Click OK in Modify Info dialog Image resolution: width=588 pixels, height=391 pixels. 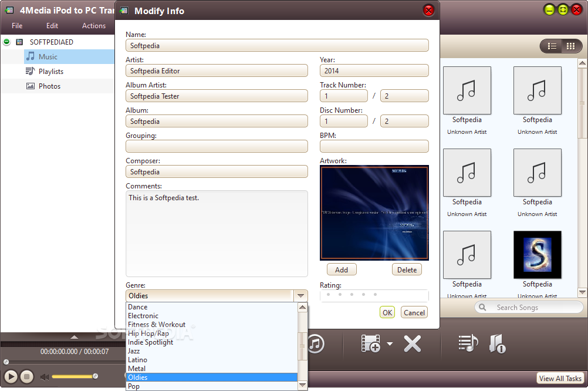pyautogui.click(x=387, y=312)
